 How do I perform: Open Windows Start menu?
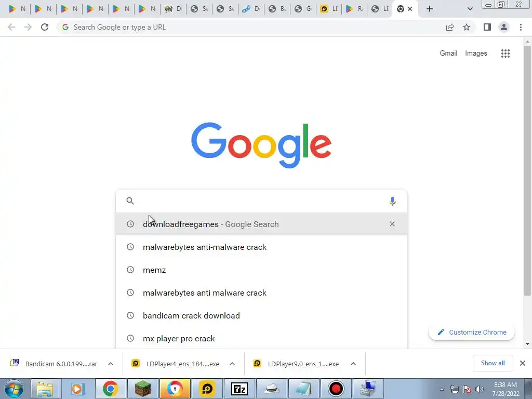14,389
